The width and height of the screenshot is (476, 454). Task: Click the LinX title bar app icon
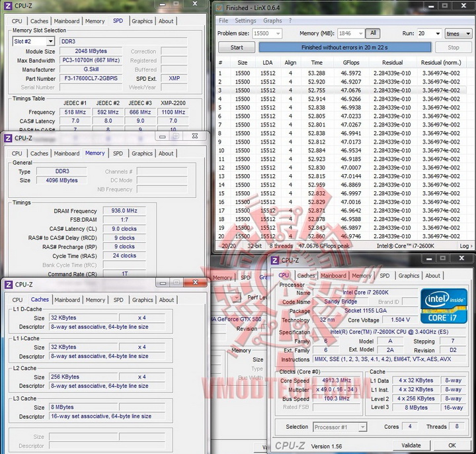pyautogui.click(x=219, y=7)
